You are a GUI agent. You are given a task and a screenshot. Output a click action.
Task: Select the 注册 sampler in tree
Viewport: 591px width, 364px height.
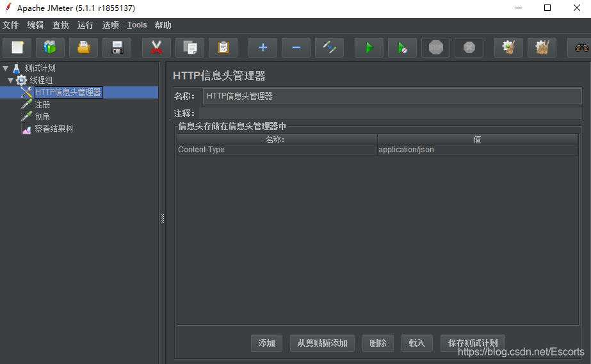tap(42, 104)
